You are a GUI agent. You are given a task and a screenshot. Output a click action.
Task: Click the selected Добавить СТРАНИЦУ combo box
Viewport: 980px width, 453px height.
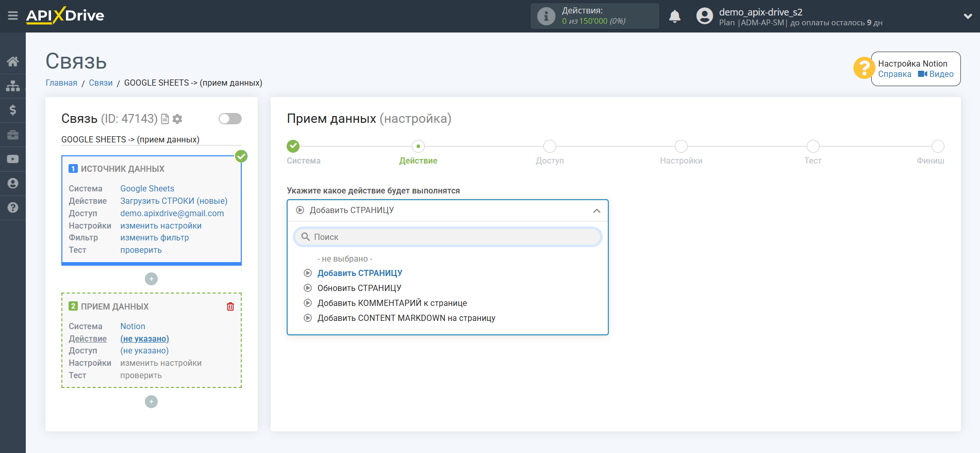point(447,211)
